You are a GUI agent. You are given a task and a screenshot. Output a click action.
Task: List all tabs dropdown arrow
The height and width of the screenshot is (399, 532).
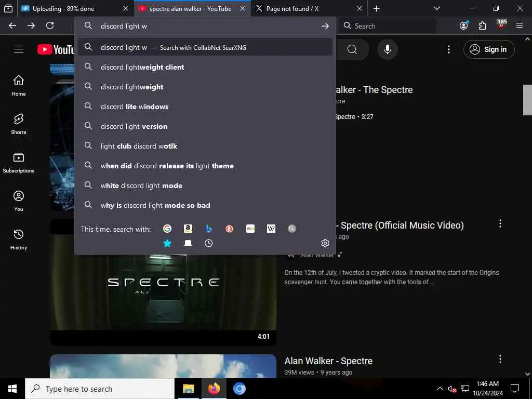437,8
